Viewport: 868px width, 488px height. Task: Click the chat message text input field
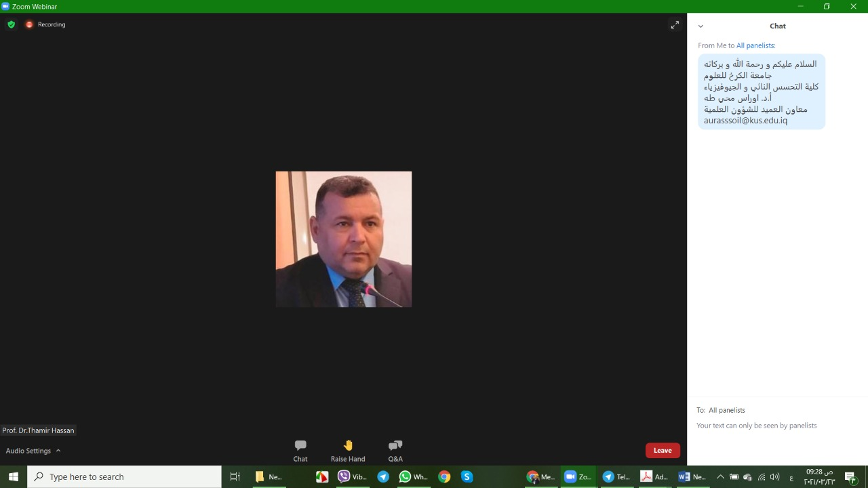777,441
